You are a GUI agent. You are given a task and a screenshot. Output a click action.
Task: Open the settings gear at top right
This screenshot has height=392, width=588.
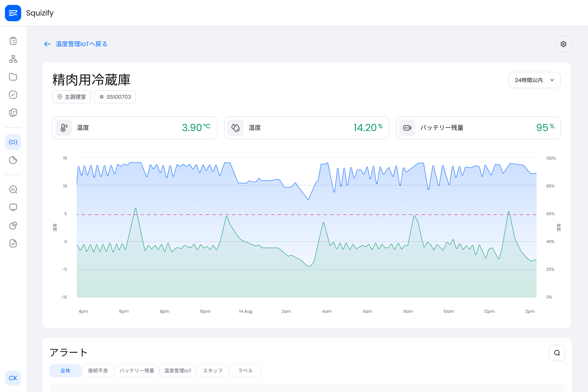point(563,44)
